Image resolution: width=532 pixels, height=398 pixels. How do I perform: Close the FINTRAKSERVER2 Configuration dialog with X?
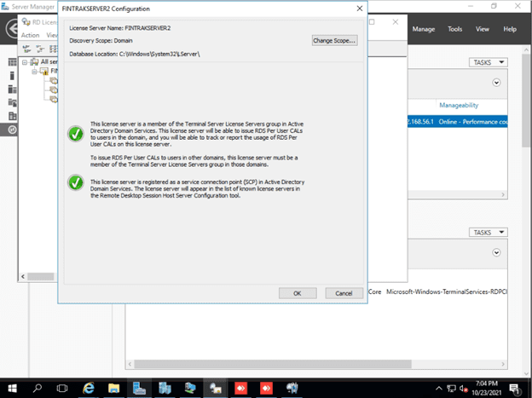coord(360,9)
